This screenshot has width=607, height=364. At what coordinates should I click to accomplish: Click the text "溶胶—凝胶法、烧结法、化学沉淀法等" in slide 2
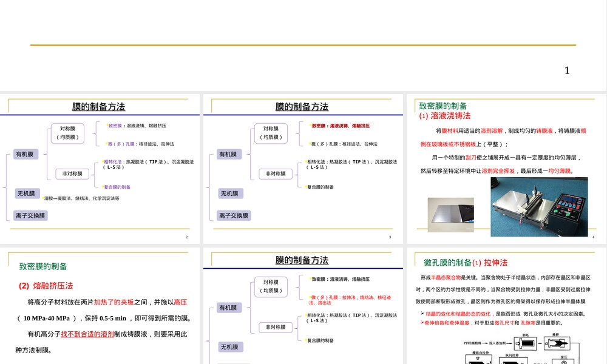[x=82, y=198]
